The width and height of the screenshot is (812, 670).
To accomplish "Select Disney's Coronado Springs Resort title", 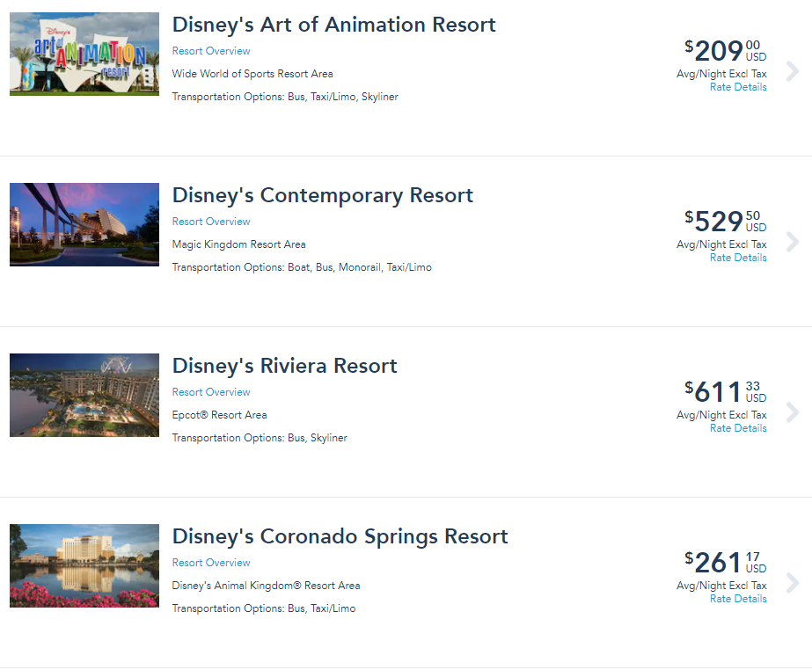I will [x=340, y=536].
